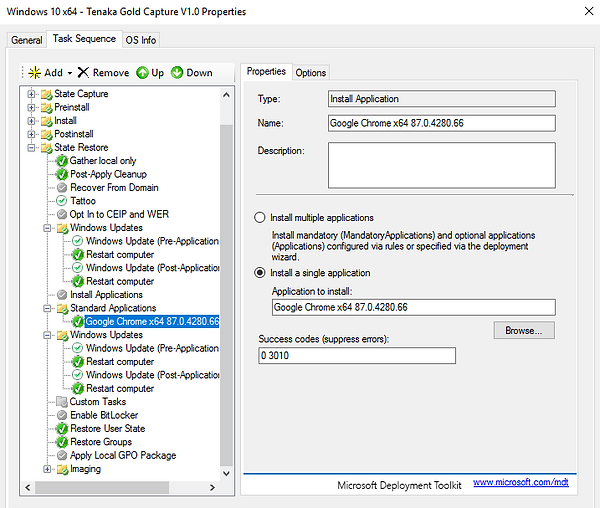Click the horizontal scrollbar thumb in tree
This screenshot has width=600, height=508.
102,487
